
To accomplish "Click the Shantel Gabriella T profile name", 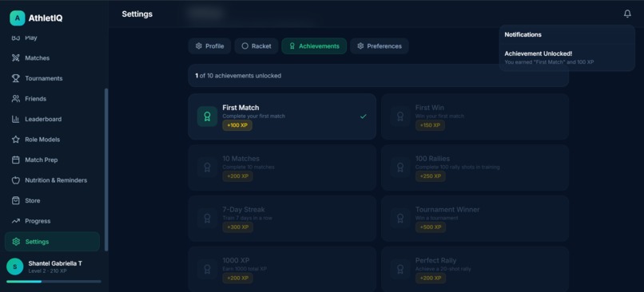I will point(55,263).
